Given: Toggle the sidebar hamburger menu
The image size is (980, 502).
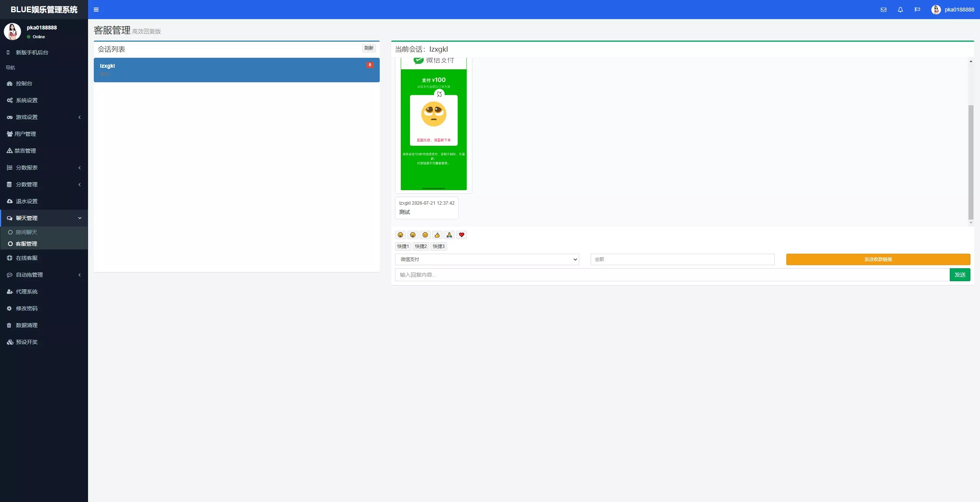Looking at the screenshot, I should coord(96,10).
